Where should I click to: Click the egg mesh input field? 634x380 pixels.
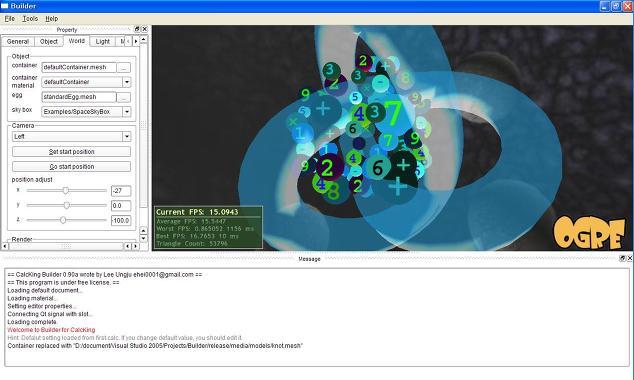click(x=79, y=97)
